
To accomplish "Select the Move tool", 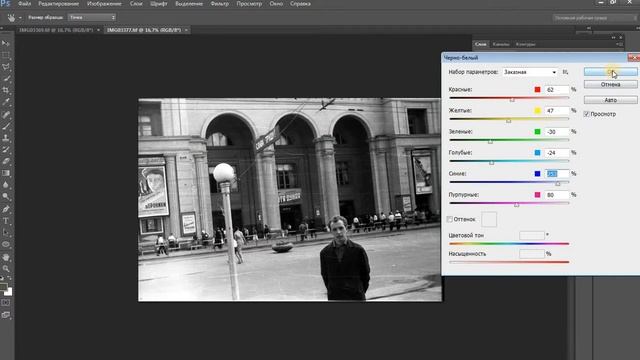I will (6, 43).
